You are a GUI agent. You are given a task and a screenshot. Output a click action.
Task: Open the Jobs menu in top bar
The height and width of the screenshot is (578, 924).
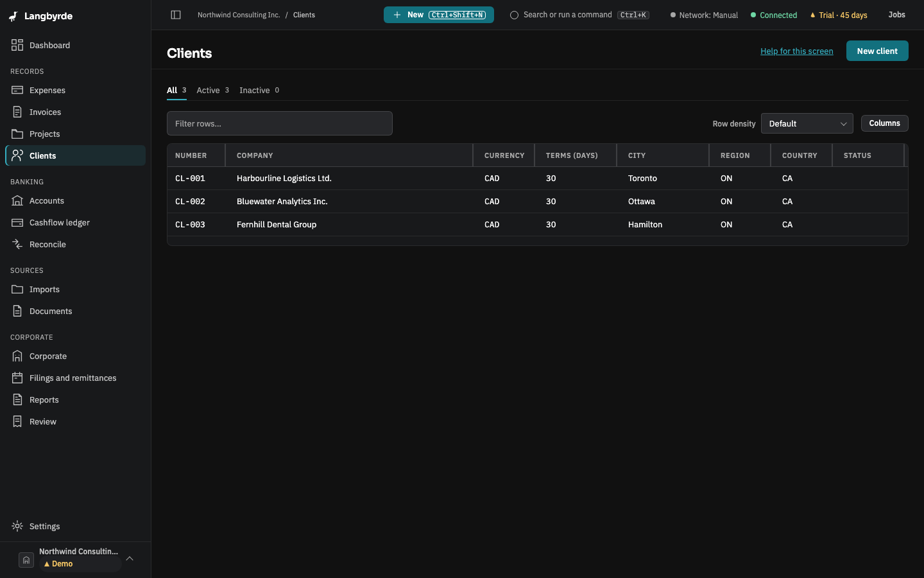896,15
